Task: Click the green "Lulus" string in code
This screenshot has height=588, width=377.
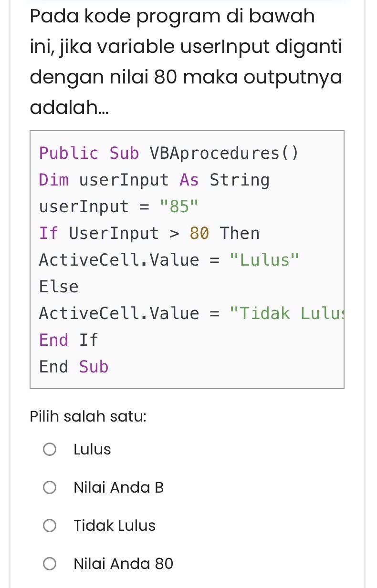Action: tap(264, 260)
